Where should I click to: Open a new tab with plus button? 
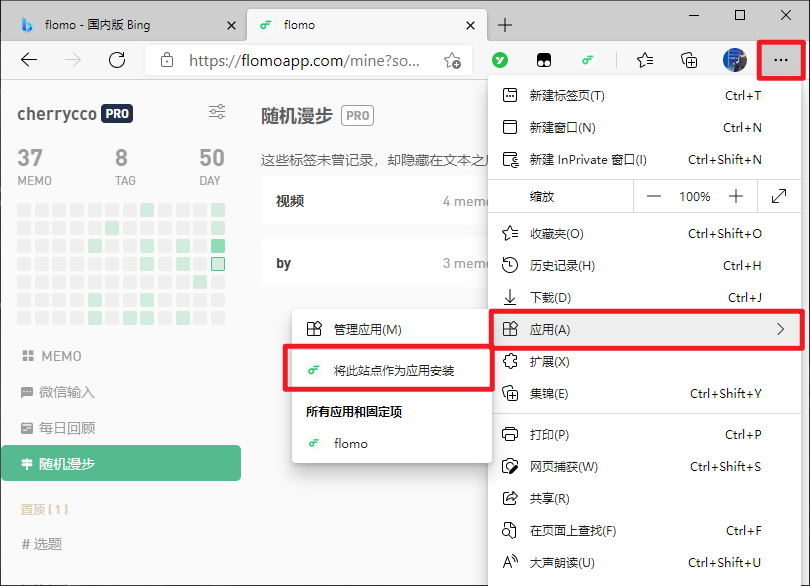pyautogui.click(x=505, y=25)
